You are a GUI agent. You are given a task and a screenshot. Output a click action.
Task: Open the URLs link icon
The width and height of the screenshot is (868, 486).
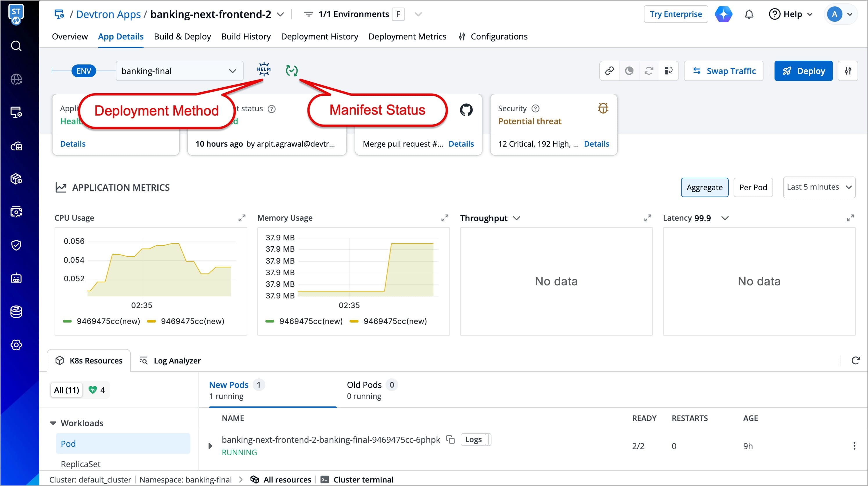[609, 71]
